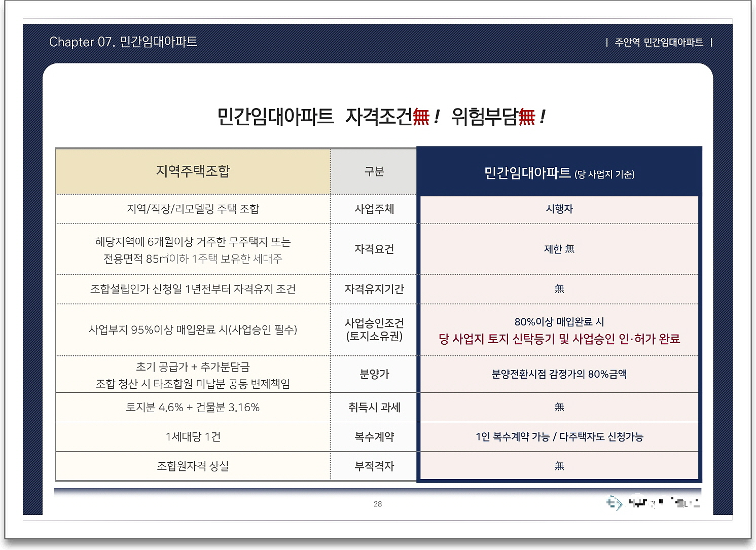
Task: Click the '지역/직장/리모델링 주택 조합' cell
Action: coord(193,209)
